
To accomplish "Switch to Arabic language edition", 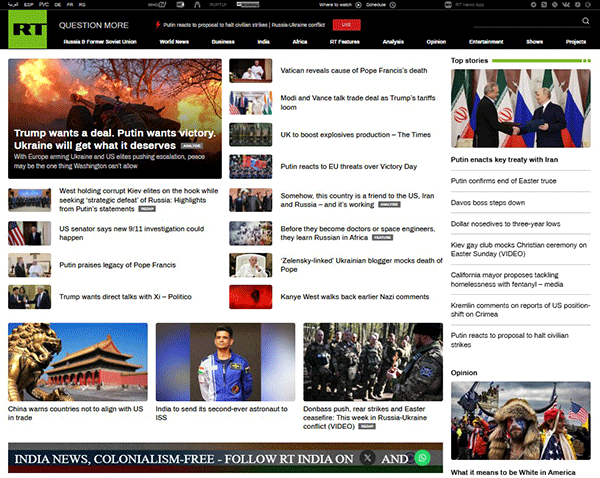I will click(x=13, y=5).
